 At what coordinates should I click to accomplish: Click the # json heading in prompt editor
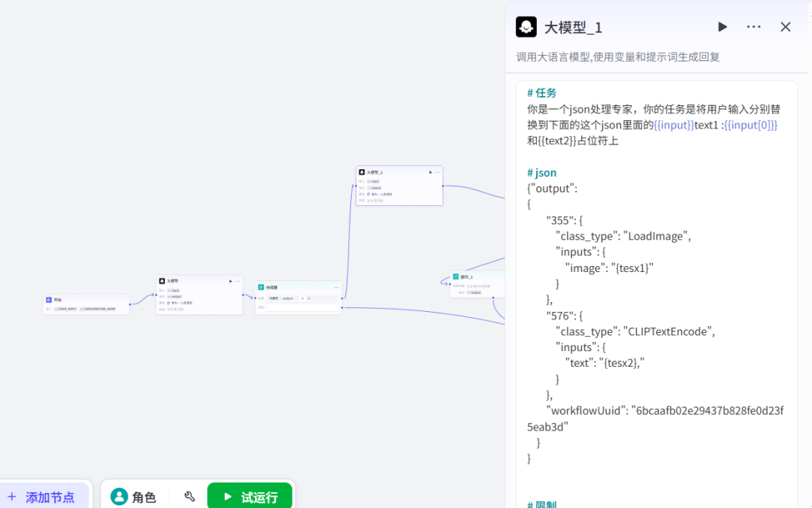[x=541, y=172]
